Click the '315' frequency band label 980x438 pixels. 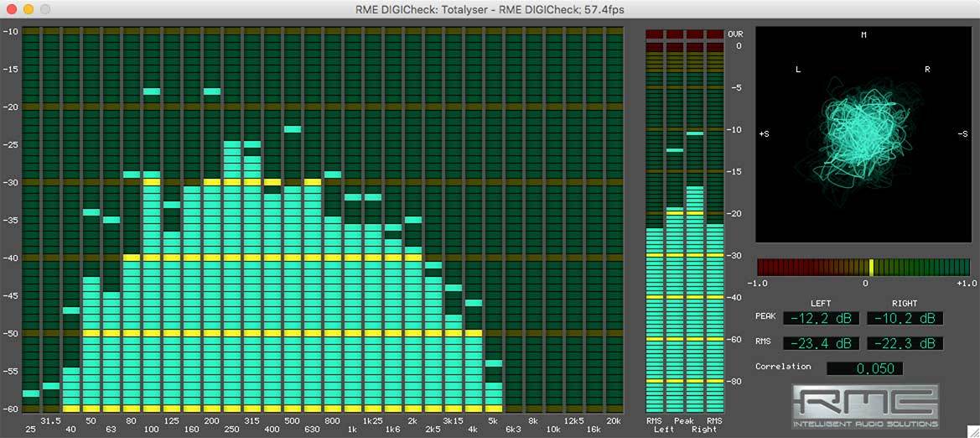pos(251,420)
